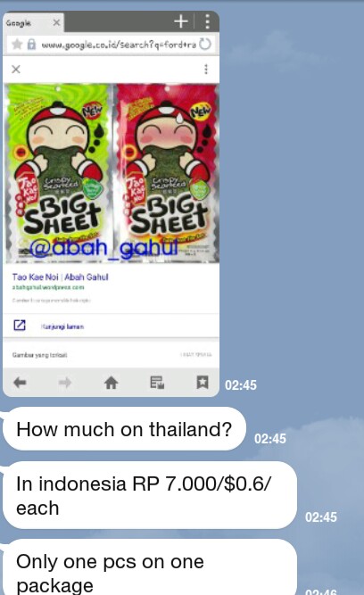Image resolution: width=364 pixels, height=595 pixels.
Task: Go forward using the right arrow
Action: pos(65,383)
